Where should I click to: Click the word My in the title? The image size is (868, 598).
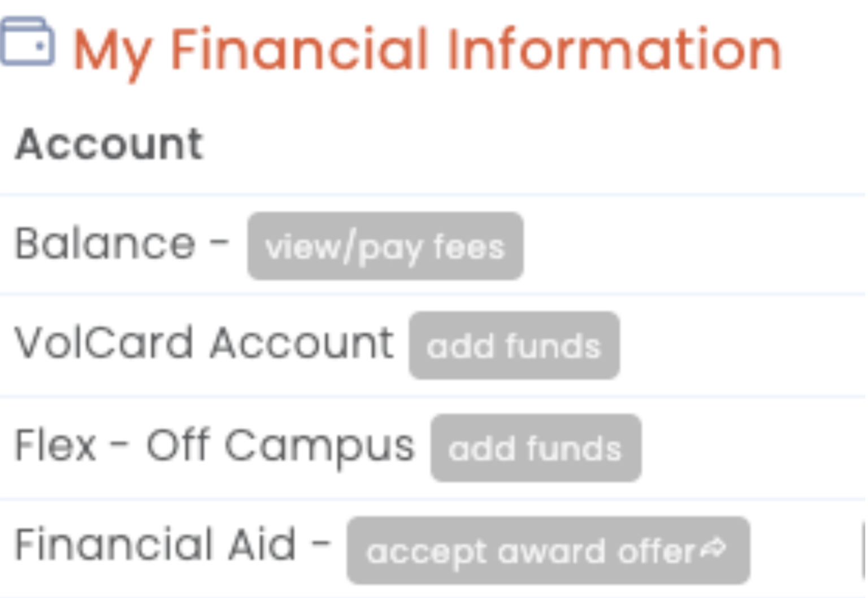112,52
